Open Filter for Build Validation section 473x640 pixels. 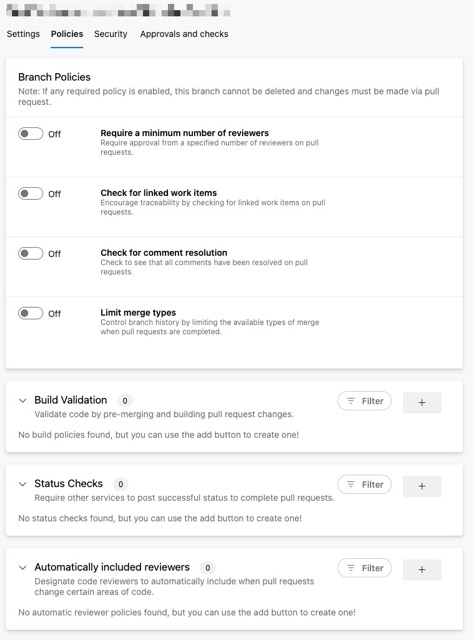pos(364,401)
